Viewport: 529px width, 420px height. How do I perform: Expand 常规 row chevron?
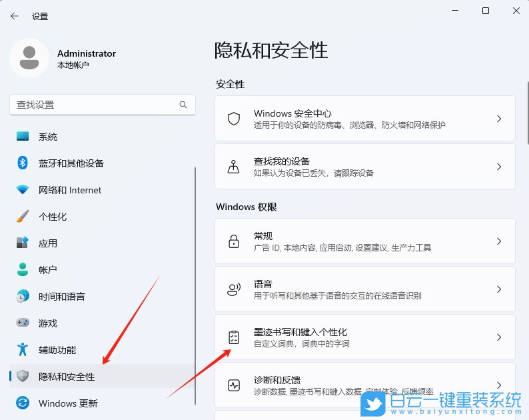tap(499, 241)
